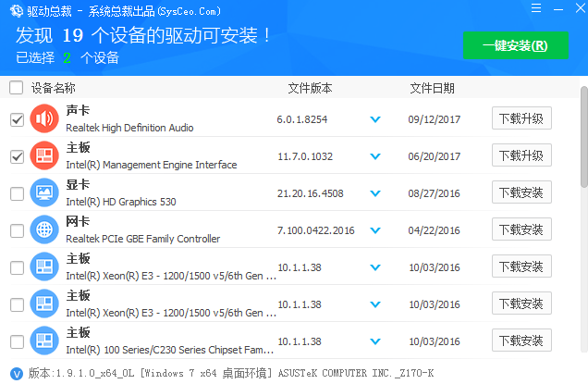Click the 文件版本 column header
The height and width of the screenshot is (384, 588).
(x=310, y=88)
